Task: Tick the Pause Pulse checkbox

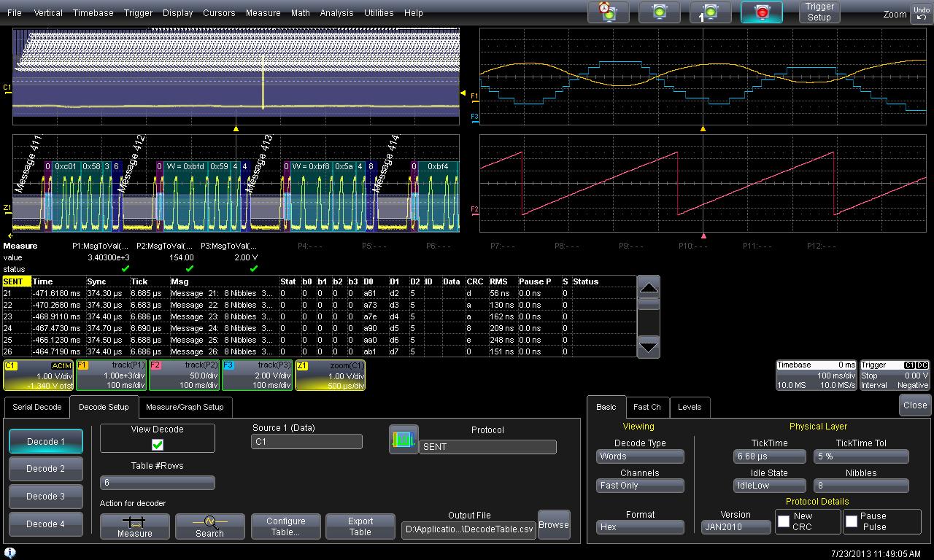Action: tap(851, 521)
